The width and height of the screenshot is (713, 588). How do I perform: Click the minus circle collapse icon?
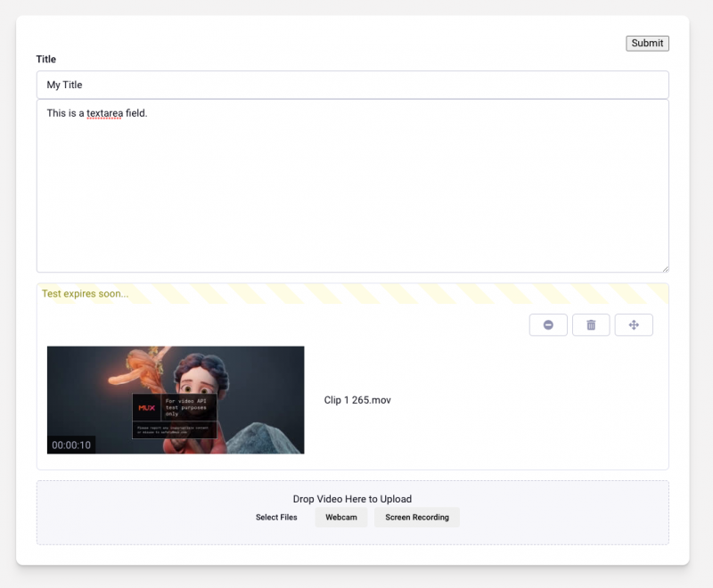(x=548, y=325)
